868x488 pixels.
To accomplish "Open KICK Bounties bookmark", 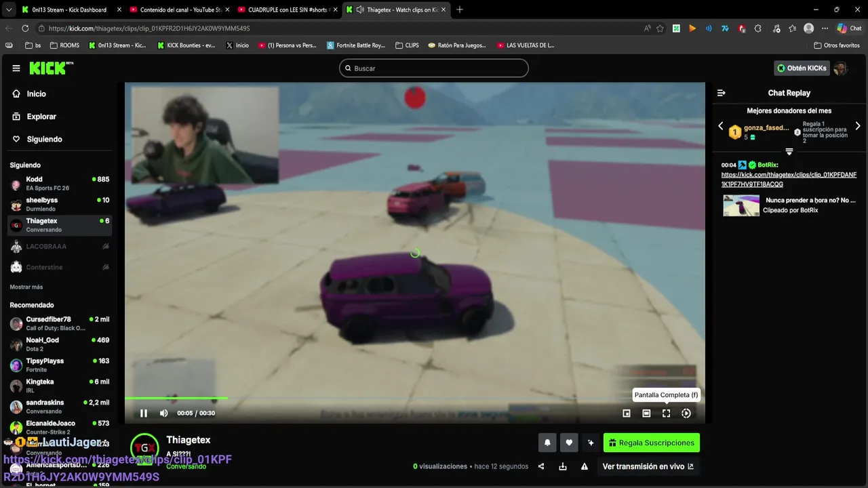I will (x=186, y=45).
